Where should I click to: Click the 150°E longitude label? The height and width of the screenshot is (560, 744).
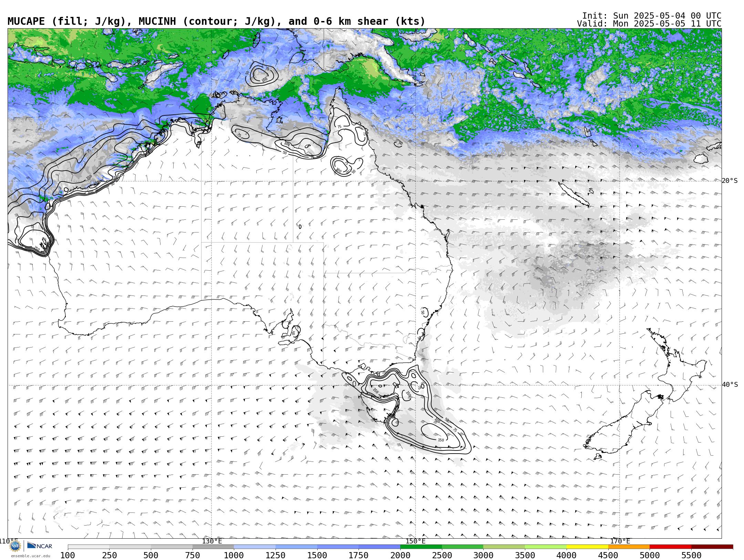pos(415,541)
